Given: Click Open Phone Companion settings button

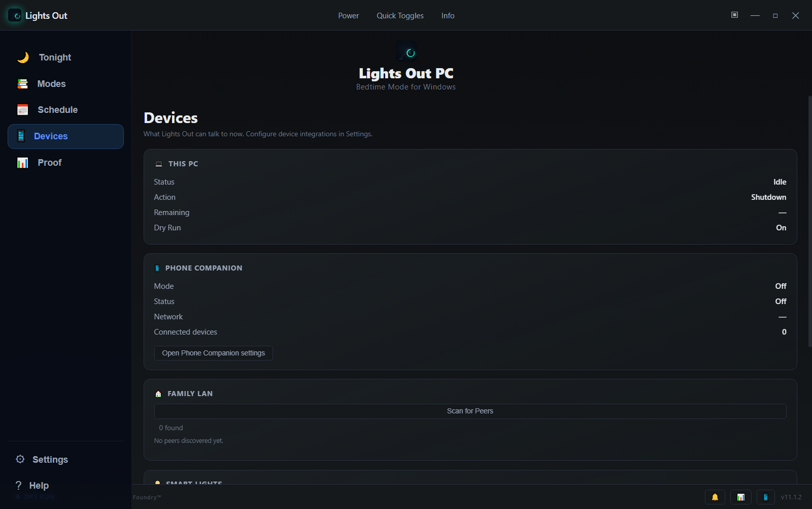Looking at the screenshot, I should pyautogui.click(x=214, y=353).
